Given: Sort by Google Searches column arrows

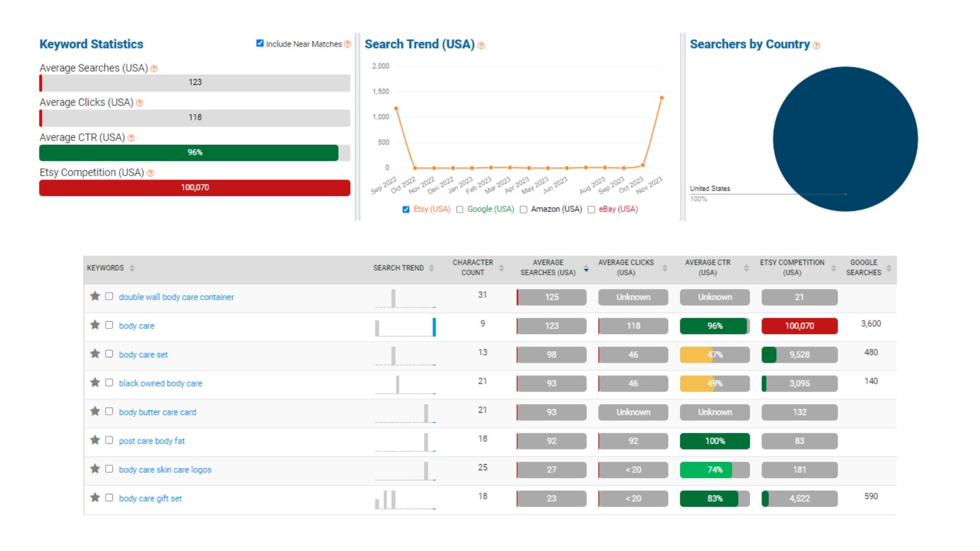Looking at the screenshot, I should click(x=889, y=268).
